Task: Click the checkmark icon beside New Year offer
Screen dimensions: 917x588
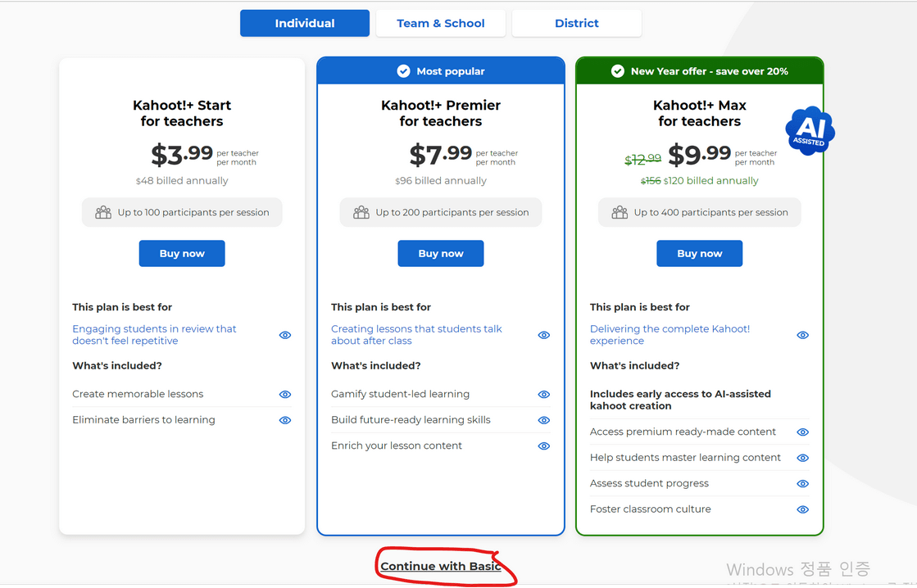Action: (x=618, y=71)
